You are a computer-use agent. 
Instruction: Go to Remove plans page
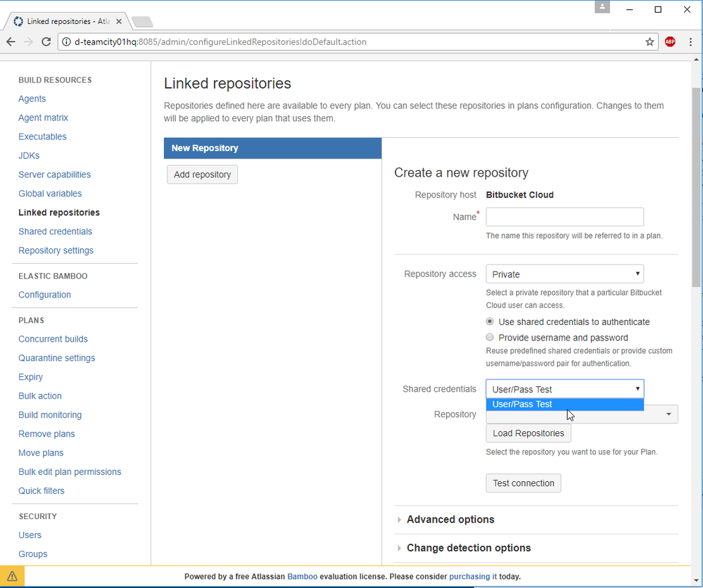46,434
